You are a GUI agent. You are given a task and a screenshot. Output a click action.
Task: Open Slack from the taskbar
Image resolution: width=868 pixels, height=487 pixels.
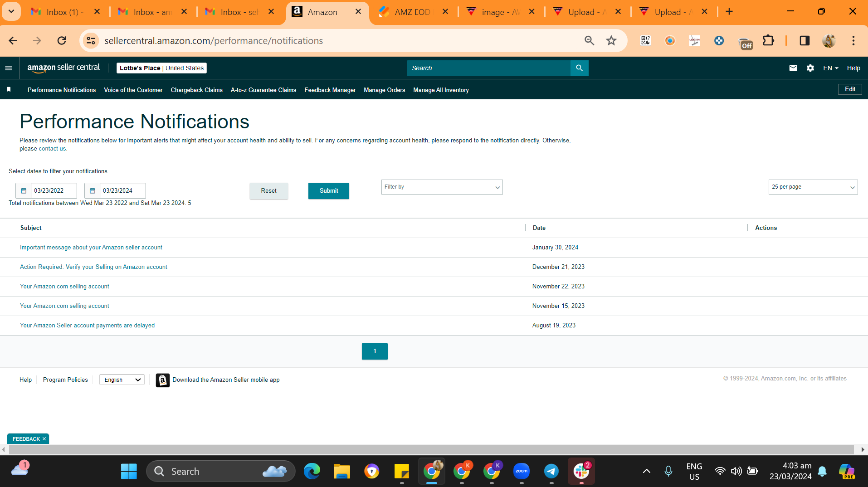(x=581, y=472)
